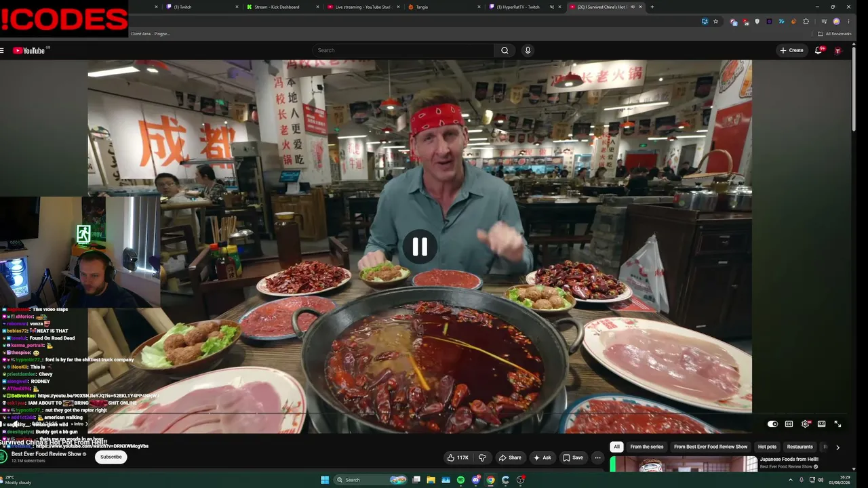Switch the player to theater mode
Image resolution: width=868 pixels, height=488 pixels.
pyautogui.click(x=821, y=424)
